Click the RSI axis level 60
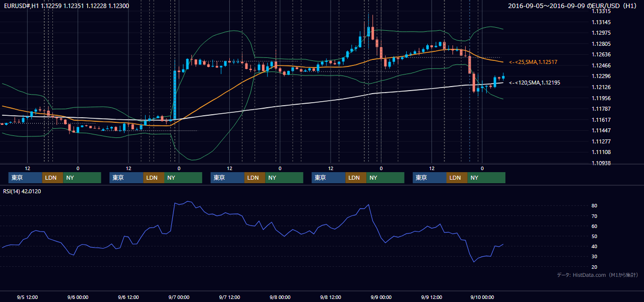Image resolution: width=644 pixels, height=302 pixels. 595,226
